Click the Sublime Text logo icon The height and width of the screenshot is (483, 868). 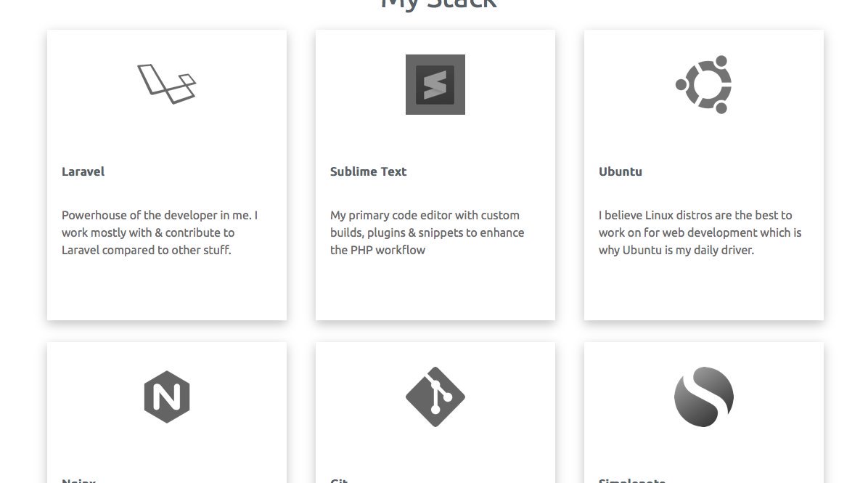tap(435, 84)
